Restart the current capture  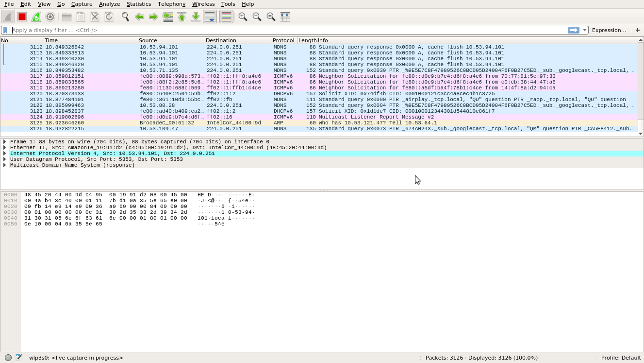[36, 17]
